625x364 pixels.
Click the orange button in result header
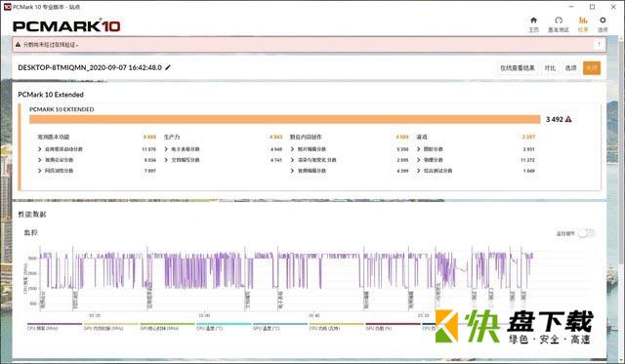(x=592, y=68)
